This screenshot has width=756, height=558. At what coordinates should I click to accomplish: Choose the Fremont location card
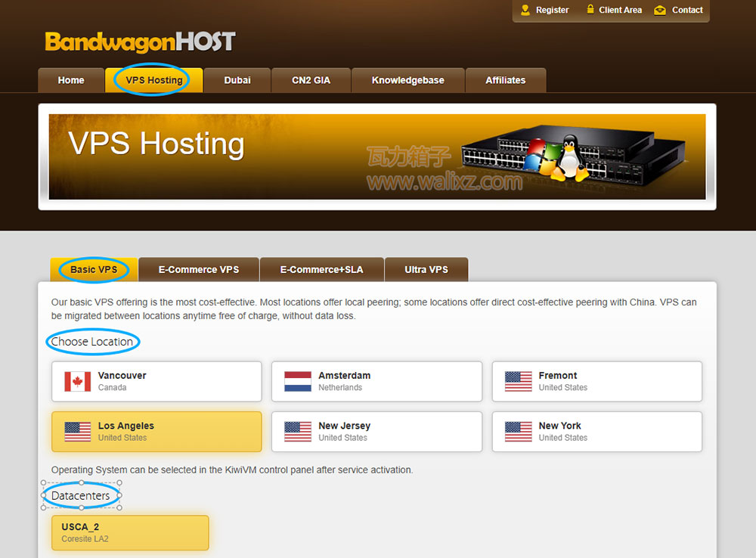[597, 382]
